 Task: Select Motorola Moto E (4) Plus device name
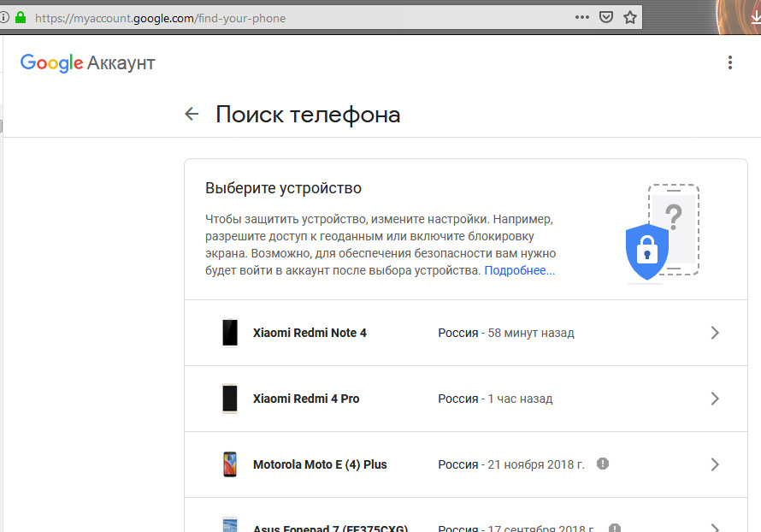click(320, 464)
